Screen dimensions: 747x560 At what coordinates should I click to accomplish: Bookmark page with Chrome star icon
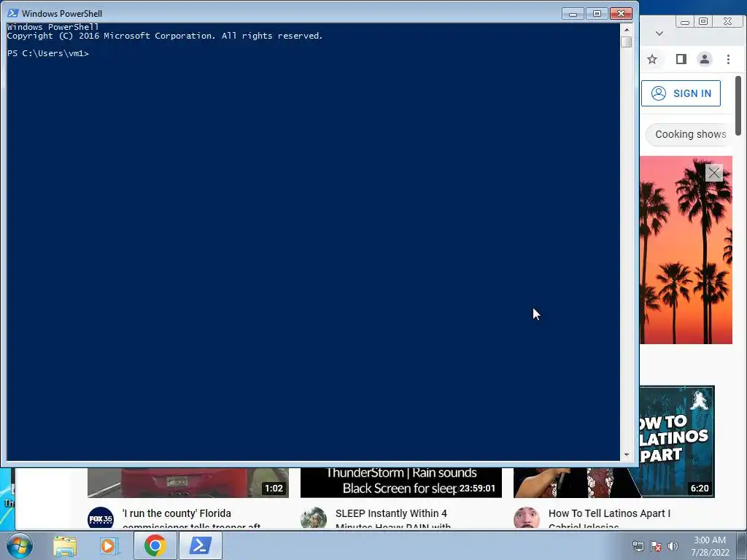point(652,59)
